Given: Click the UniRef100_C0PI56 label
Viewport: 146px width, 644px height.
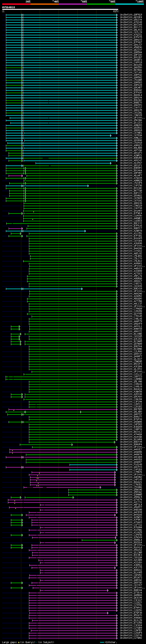Looking at the screenshot, I should point(131,186).
